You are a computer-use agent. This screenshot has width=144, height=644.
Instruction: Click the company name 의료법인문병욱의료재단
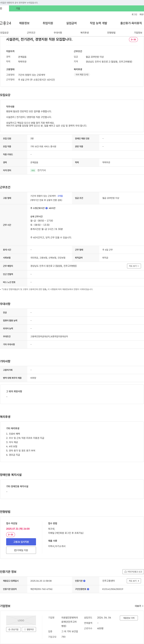pyautogui.click(x=70, y=622)
